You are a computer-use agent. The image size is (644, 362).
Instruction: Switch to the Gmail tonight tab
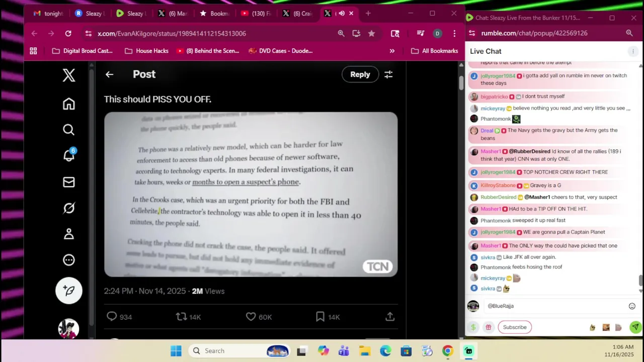click(48, 14)
